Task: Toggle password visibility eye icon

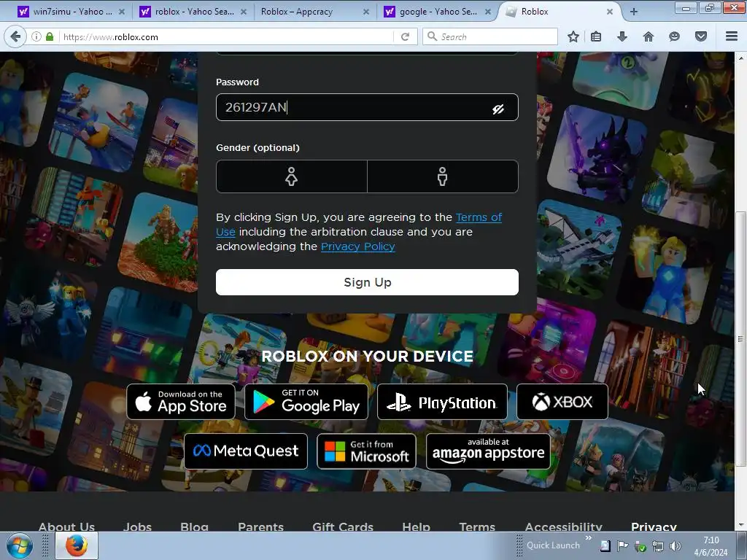Action: [x=498, y=109]
